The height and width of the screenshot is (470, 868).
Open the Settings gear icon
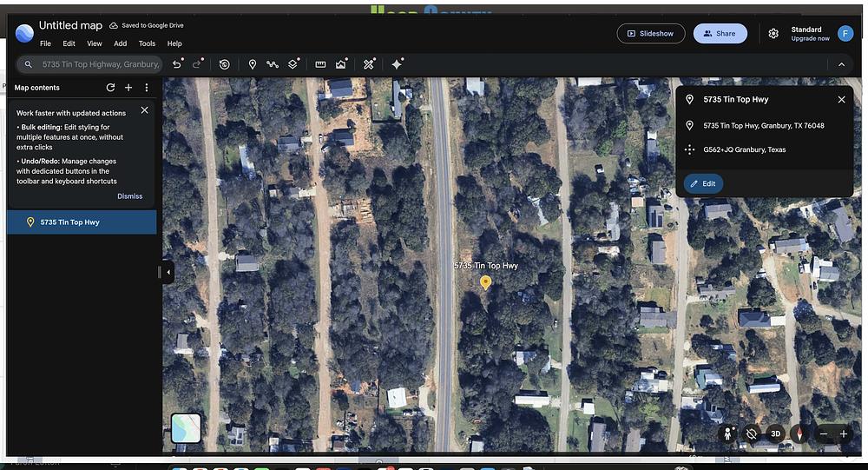point(773,34)
